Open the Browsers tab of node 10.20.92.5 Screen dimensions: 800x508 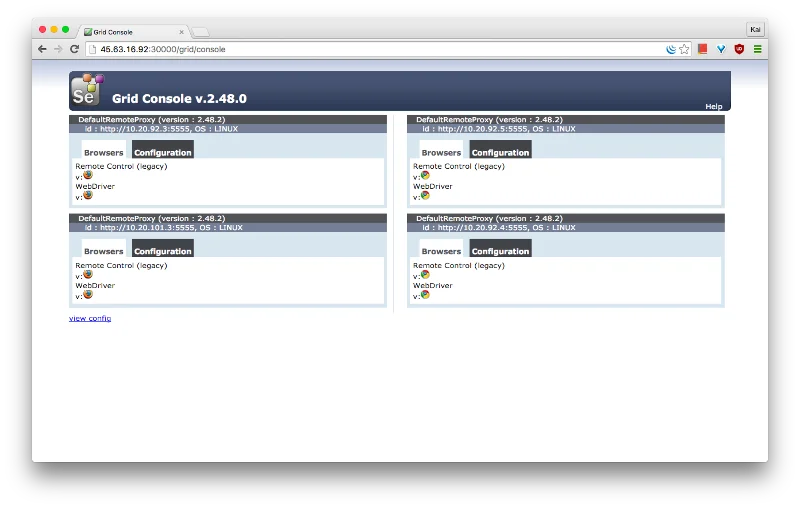click(441, 150)
